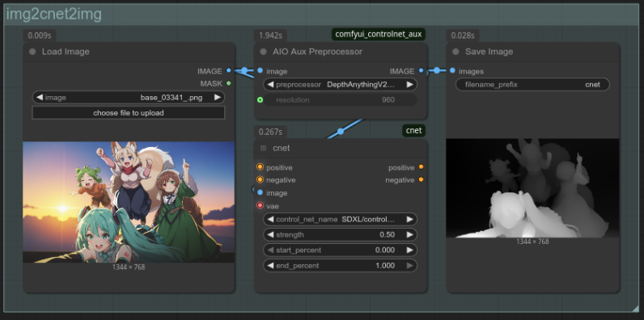Click the positive output socket on cnet
Screen dimensions: 644x320
(421, 167)
